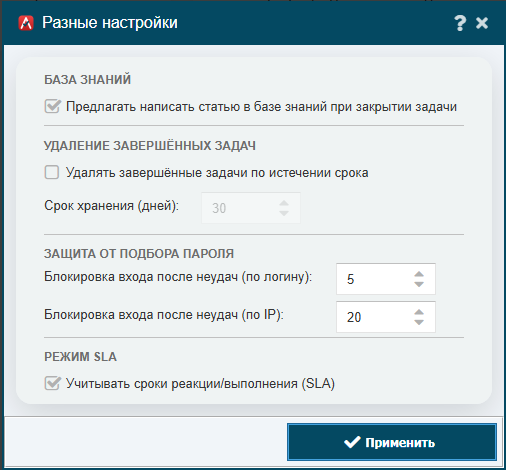Increase the по IP block count

419,312
